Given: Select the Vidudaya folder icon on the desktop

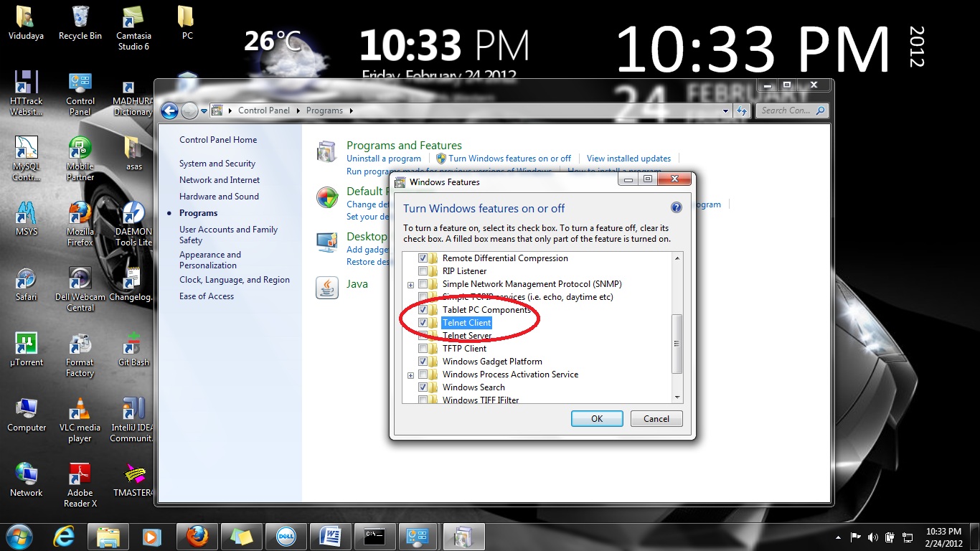Looking at the screenshot, I should pyautogui.click(x=25, y=22).
